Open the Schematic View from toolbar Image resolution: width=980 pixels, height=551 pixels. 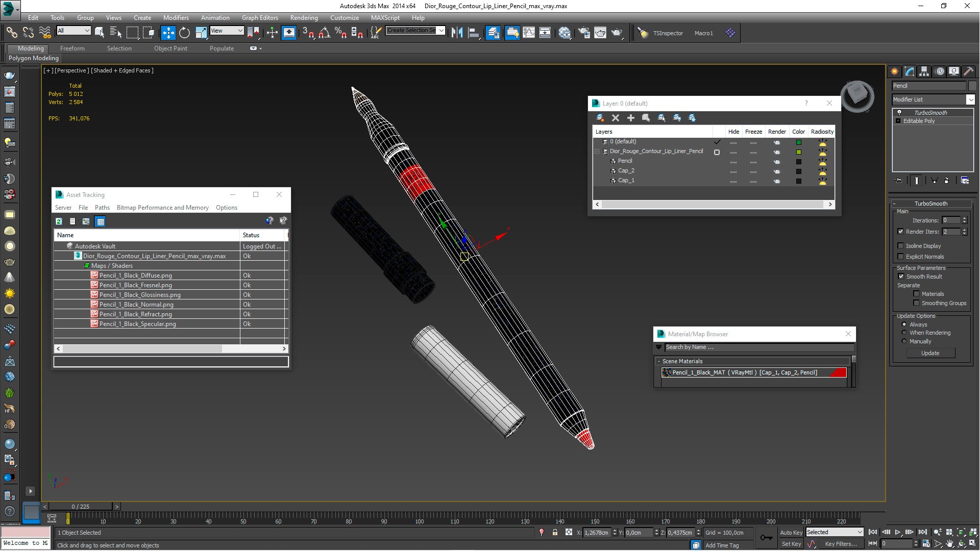545,33
